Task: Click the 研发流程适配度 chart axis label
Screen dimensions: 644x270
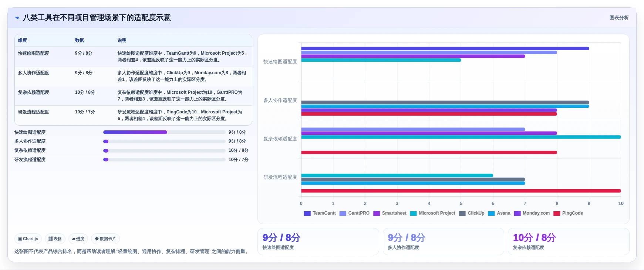Action: click(x=280, y=177)
